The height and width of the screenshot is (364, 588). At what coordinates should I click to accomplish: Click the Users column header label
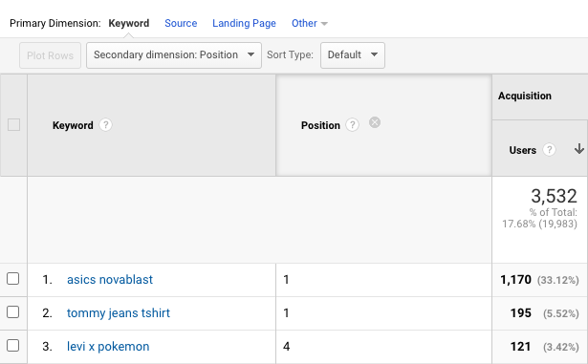point(522,150)
